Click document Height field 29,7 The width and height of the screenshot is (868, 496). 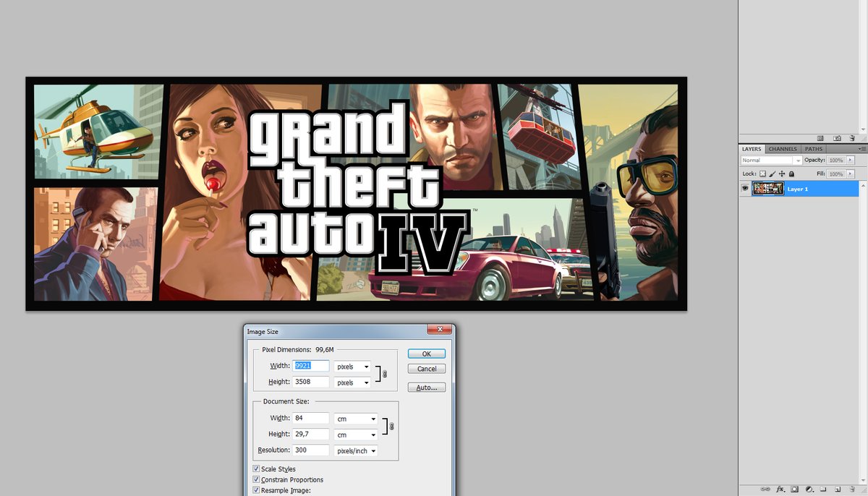tap(311, 435)
